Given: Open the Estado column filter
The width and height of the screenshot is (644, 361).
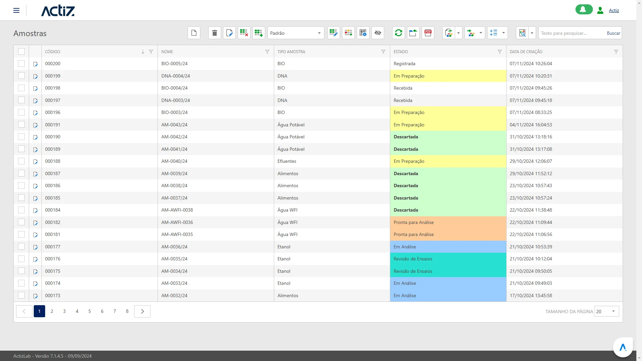Looking at the screenshot, I should coord(500,51).
